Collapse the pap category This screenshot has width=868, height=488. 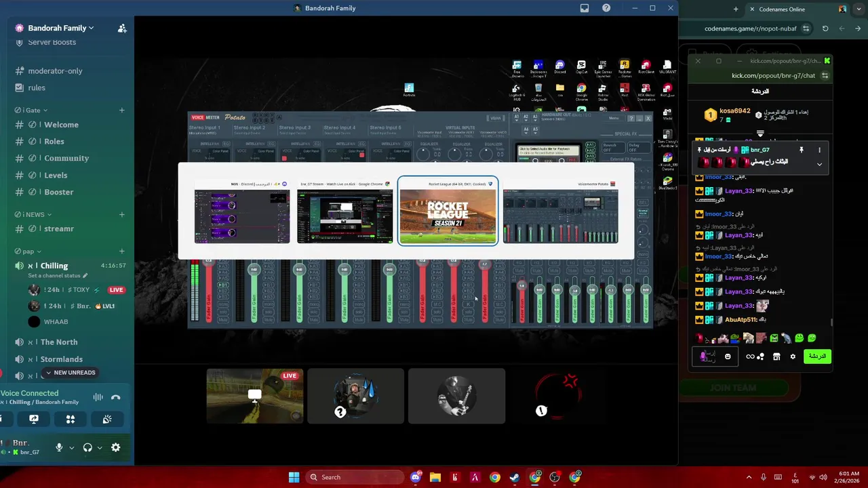(x=27, y=251)
